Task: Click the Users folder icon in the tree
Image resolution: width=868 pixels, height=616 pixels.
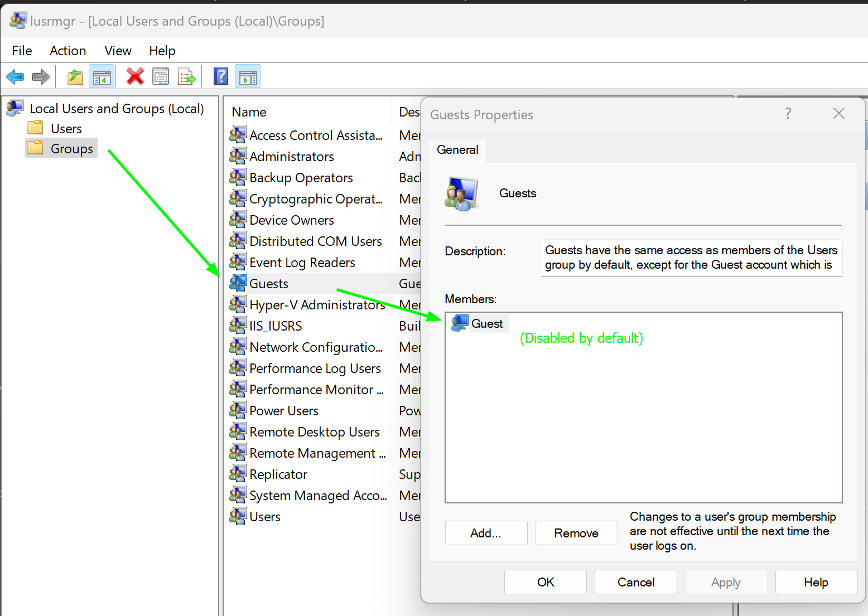Action: tap(36, 128)
